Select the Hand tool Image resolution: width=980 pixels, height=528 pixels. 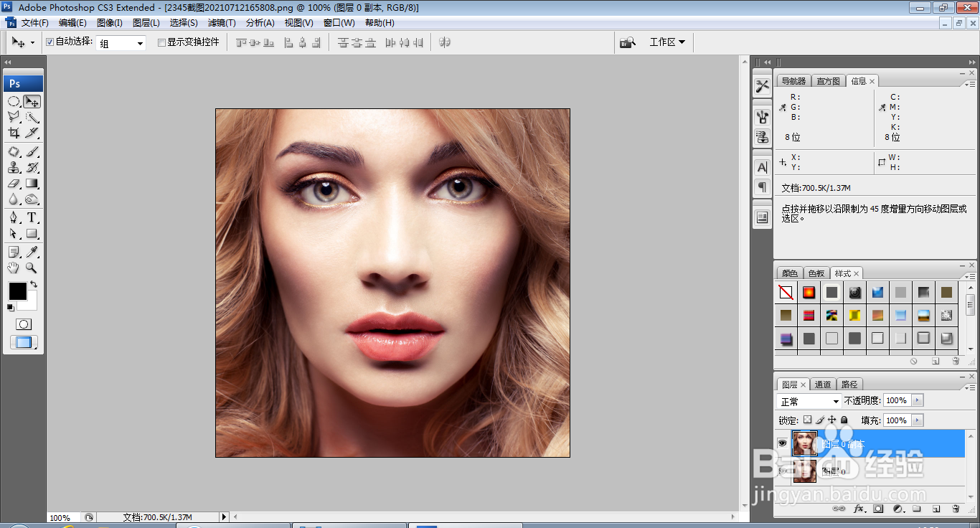pyautogui.click(x=14, y=268)
